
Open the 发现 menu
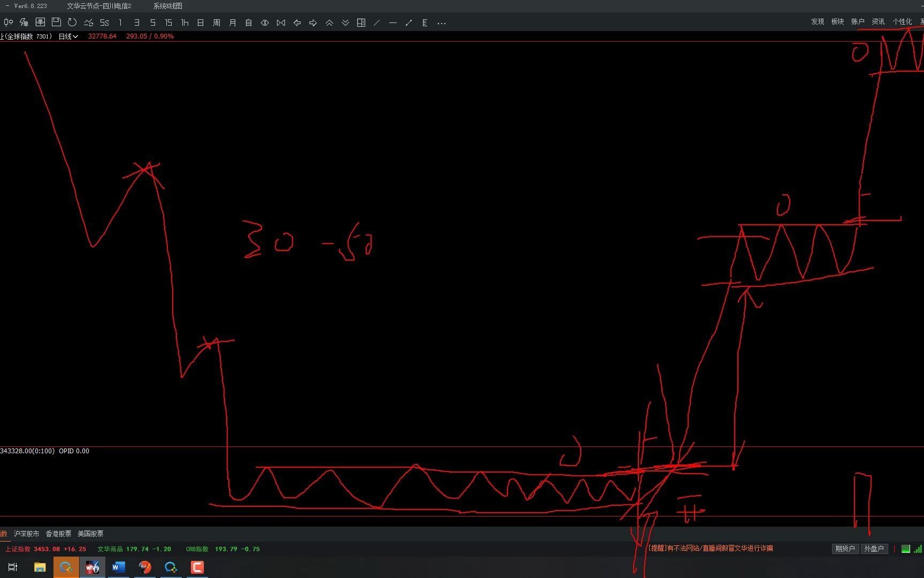(818, 21)
